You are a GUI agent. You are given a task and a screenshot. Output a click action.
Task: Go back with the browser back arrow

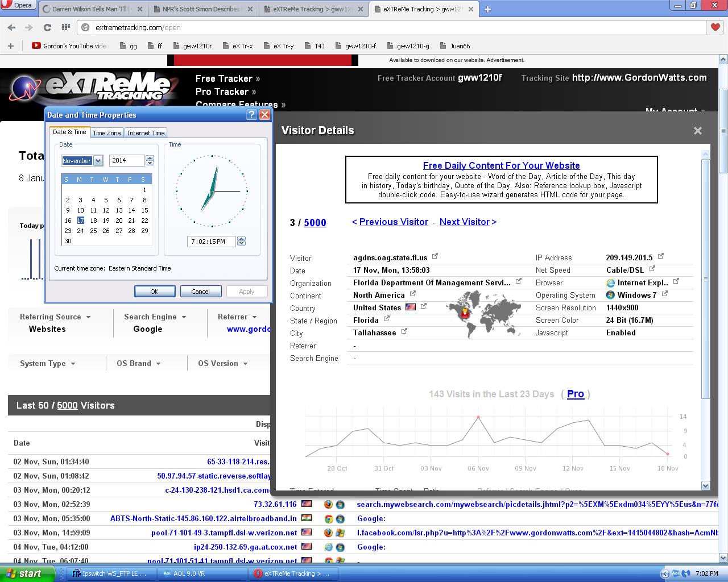(x=11, y=27)
